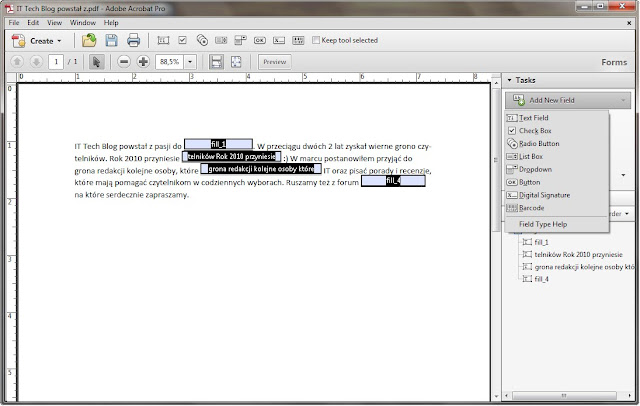Click the Forms panel horizontal scrollbar
The height and width of the screenshot is (406, 640).
click(564, 395)
